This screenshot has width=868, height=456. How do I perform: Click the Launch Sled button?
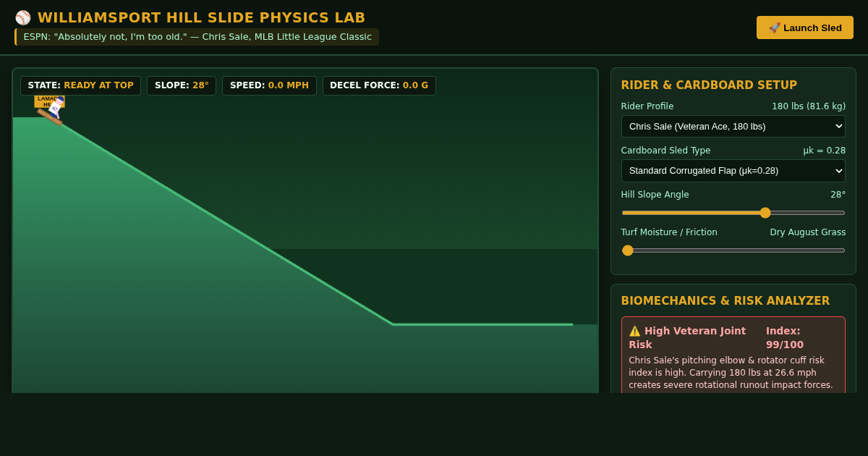tap(805, 28)
